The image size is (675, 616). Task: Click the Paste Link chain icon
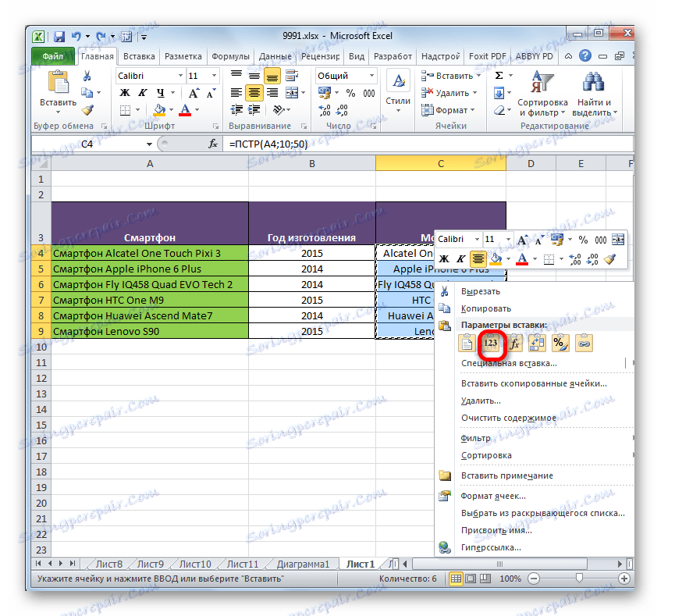pos(584,343)
